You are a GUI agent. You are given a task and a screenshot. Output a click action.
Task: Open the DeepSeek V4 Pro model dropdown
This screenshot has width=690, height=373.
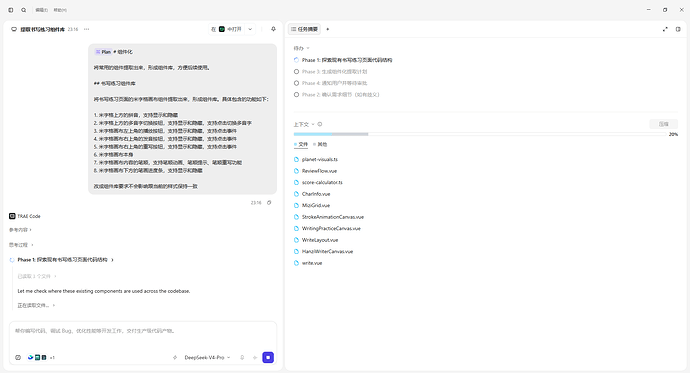(x=207, y=358)
